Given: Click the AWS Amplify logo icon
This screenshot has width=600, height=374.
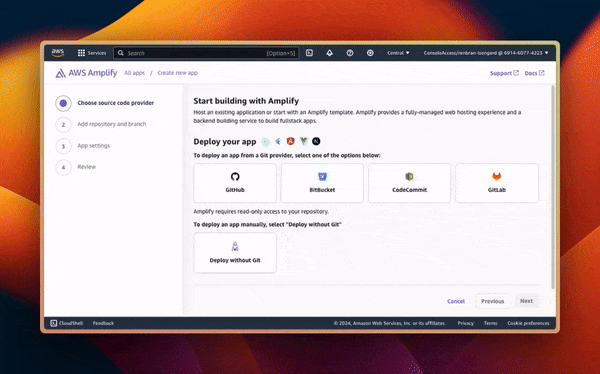Looking at the screenshot, I should pyautogui.click(x=60, y=73).
